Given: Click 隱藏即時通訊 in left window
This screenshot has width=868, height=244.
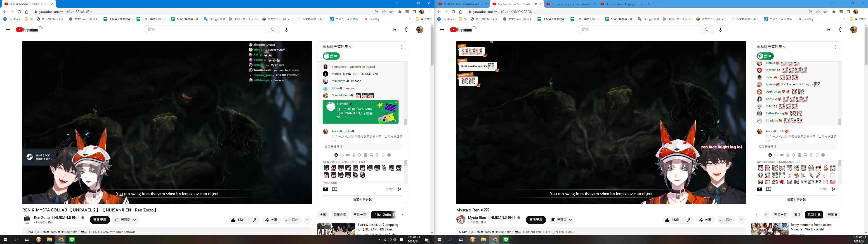Looking at the screenshot, I should pos(363,199).
